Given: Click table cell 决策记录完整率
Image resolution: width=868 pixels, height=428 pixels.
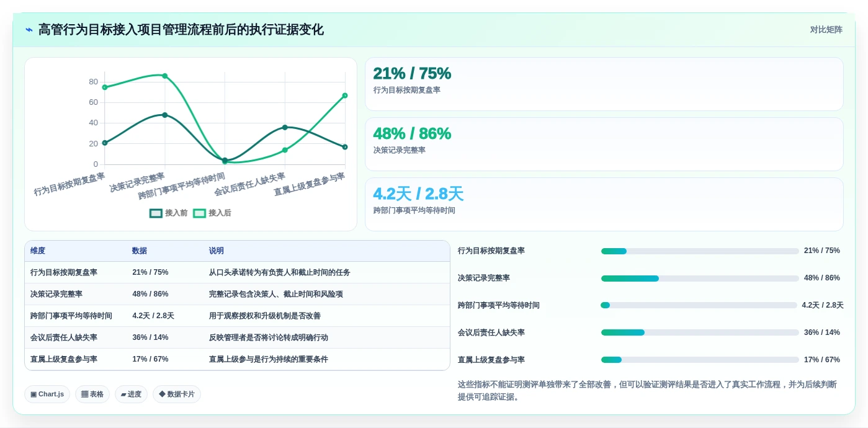Looking at the screenshot, I should coord(56,294).
